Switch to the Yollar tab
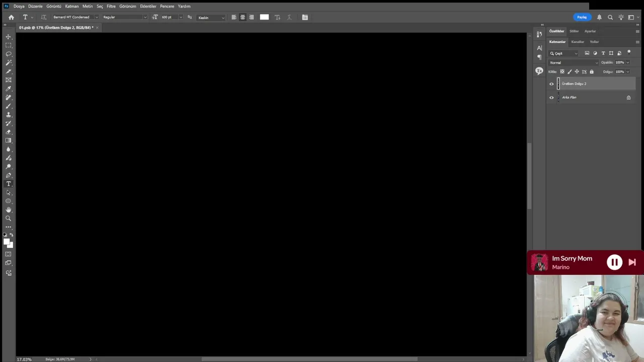 [x=594, y=42]
